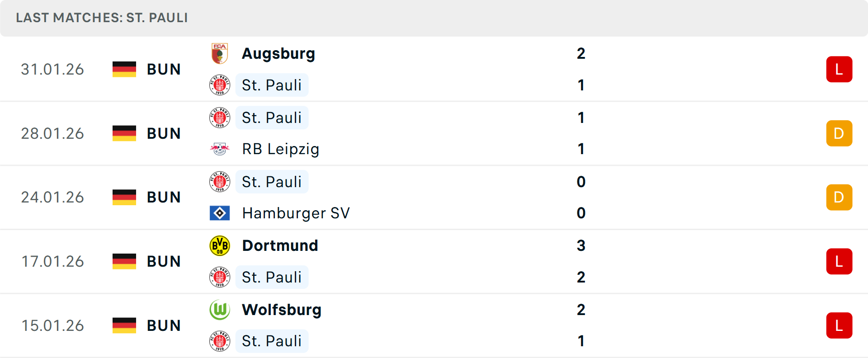Click the Hamburger SV diamond logo

click(x=220, y=213)
